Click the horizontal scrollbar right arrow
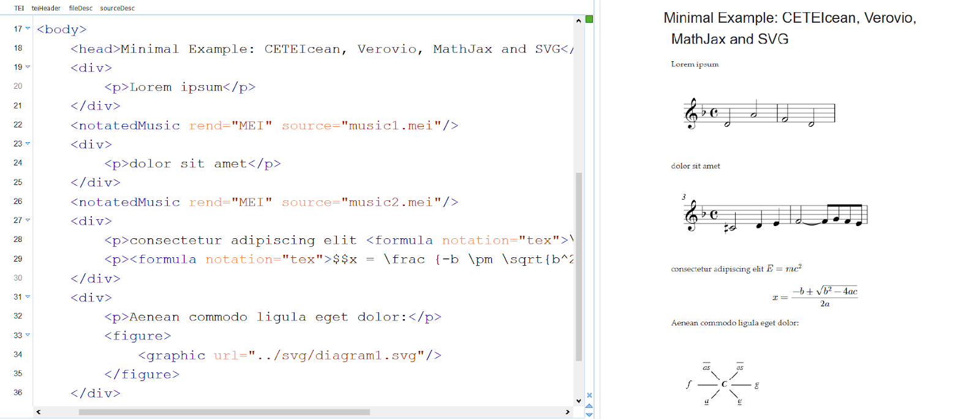 point(568,412)
